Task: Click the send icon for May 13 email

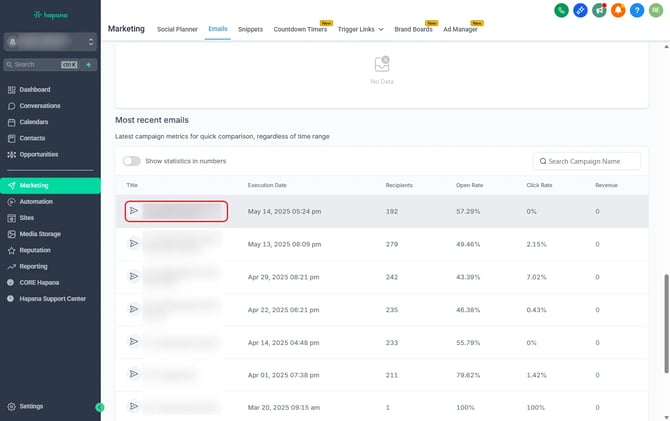Action: pos(133,243)
